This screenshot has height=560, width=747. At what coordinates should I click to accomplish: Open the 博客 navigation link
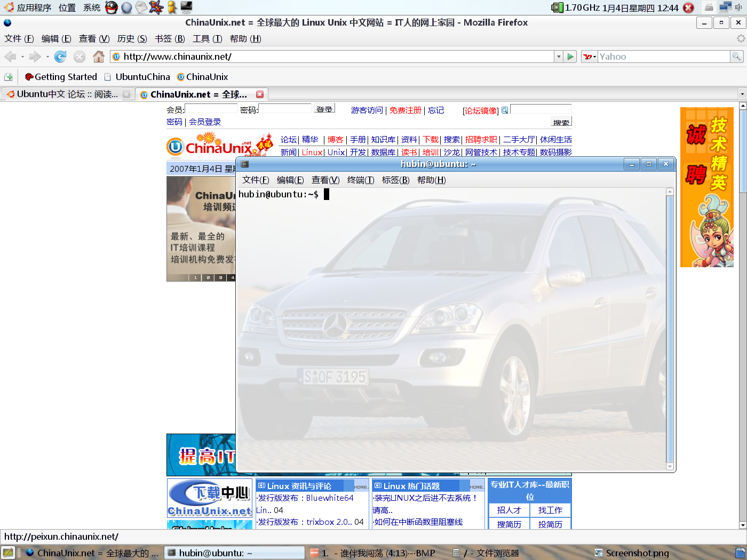[x=335, y=140]
